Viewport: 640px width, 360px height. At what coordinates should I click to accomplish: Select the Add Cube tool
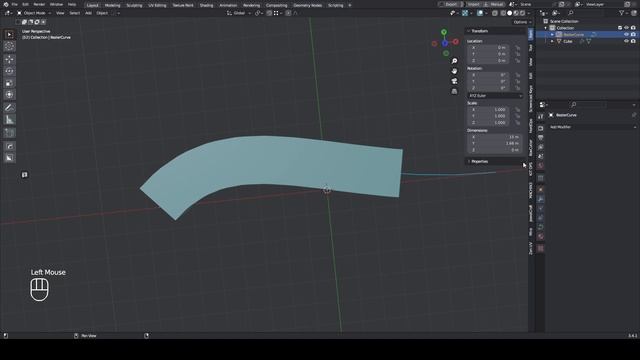pyautogui.click(x=9, y=133)
